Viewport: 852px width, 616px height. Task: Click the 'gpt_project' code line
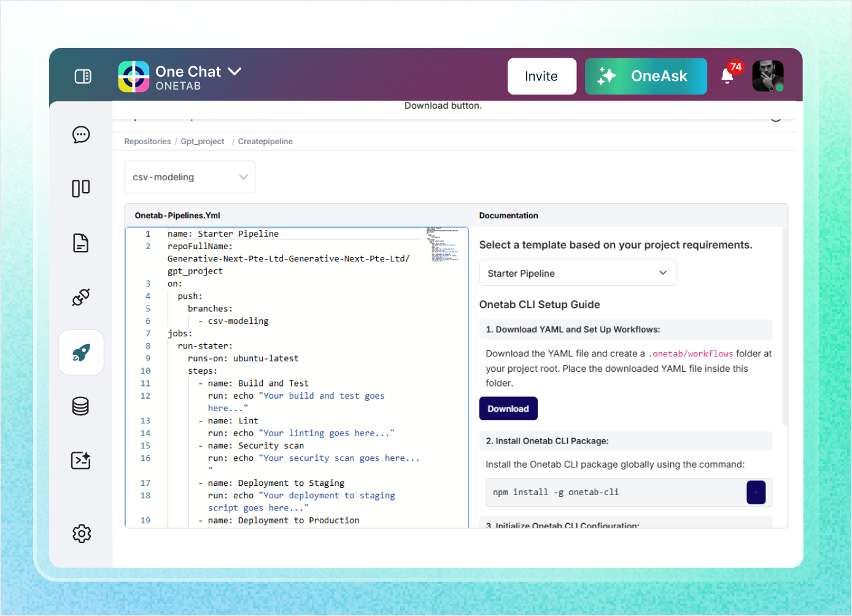pos(195,271)
